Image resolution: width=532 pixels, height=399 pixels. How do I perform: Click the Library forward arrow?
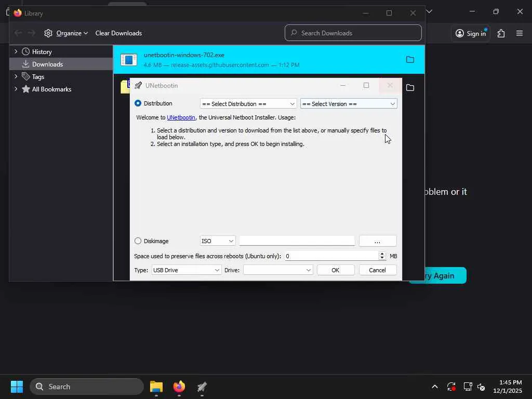(31, 33)
